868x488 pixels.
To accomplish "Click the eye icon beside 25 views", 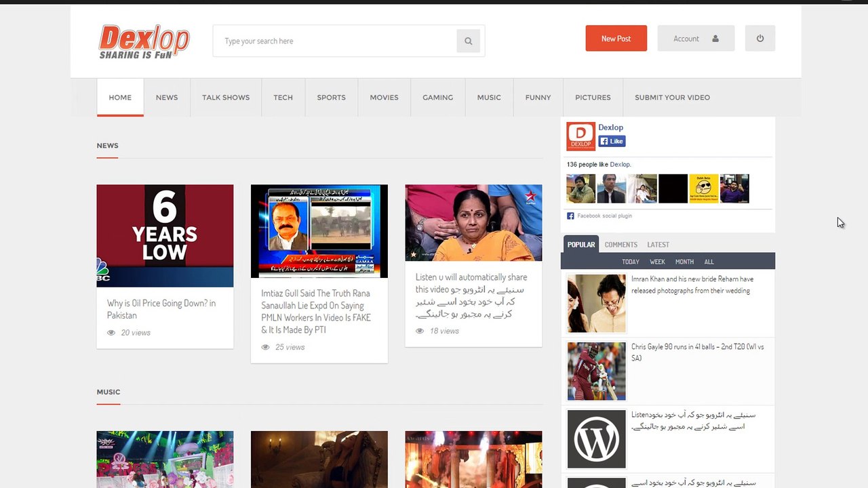I will click(x=266, y=347).
